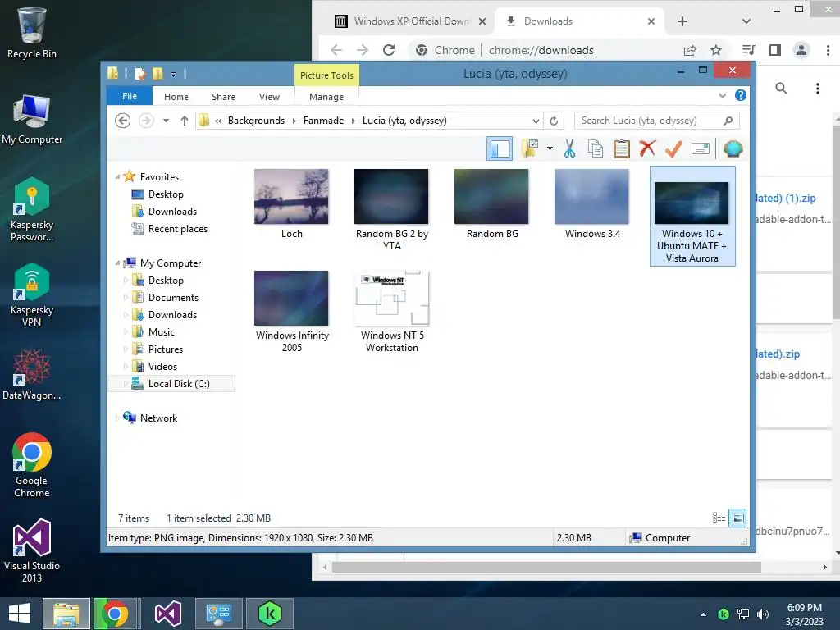Click Fanmade in the address breadcrumb
The image size is (840, 630).
point(323,121)
